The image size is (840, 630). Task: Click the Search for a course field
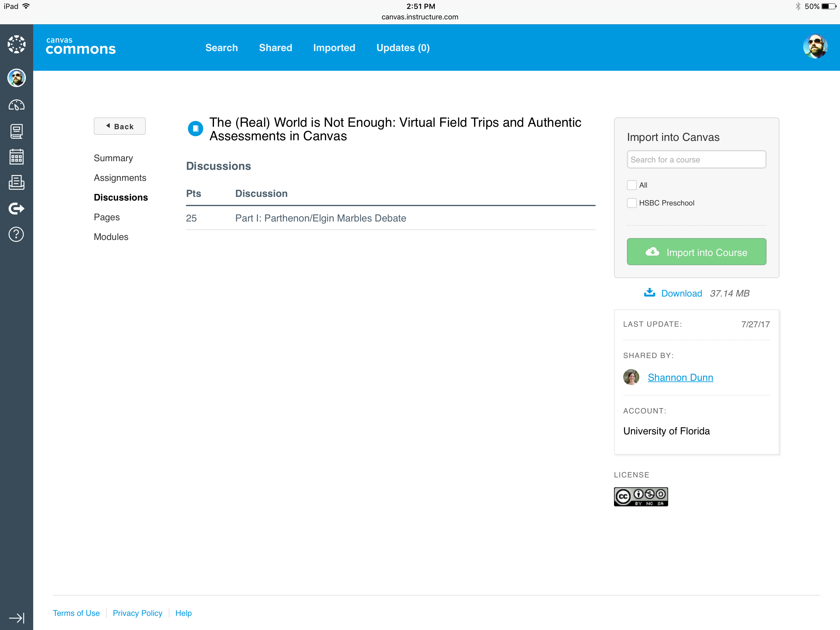pos(696,160)
